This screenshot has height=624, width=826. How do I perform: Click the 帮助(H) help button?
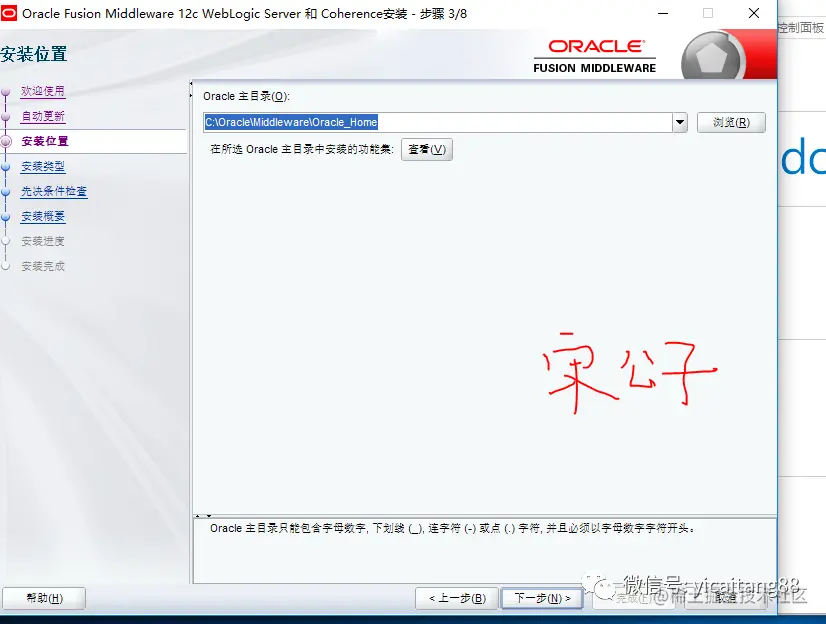(x=44, y=598)
